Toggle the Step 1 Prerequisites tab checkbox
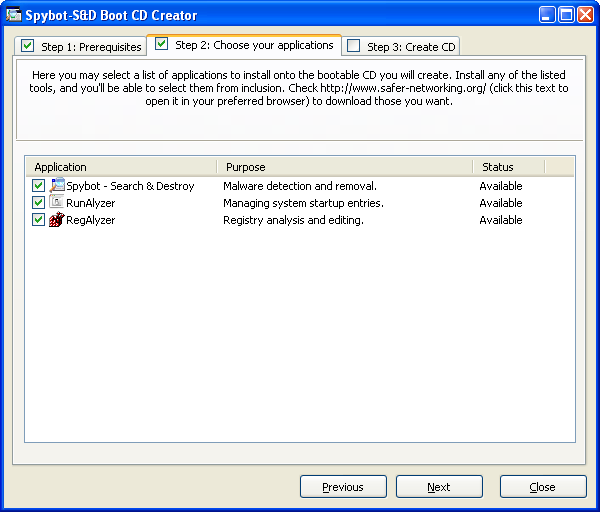Viewport: 600px width, 512px height. tap(28, 46)
